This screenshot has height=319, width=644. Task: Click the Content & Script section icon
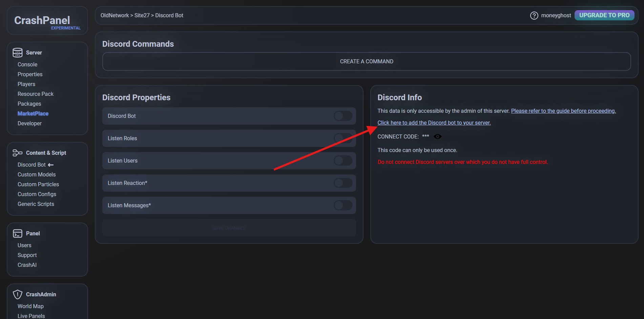[17, 153]
